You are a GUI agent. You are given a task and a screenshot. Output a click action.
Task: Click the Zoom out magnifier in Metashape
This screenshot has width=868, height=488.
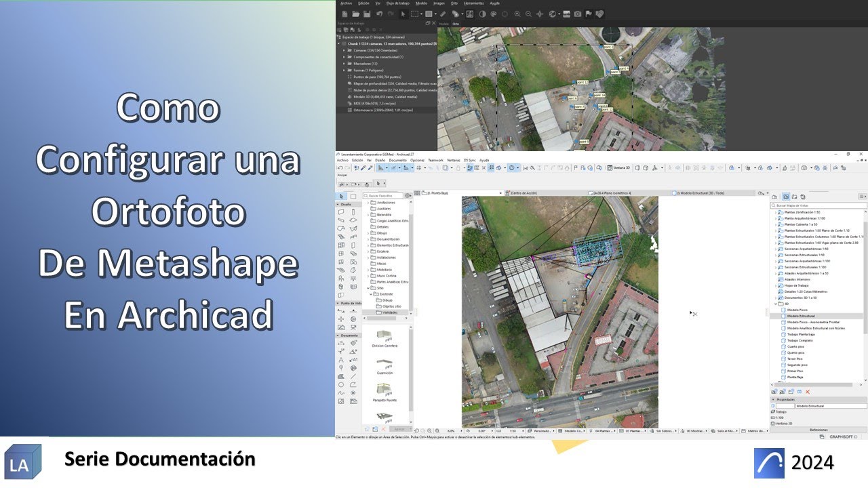528,14
